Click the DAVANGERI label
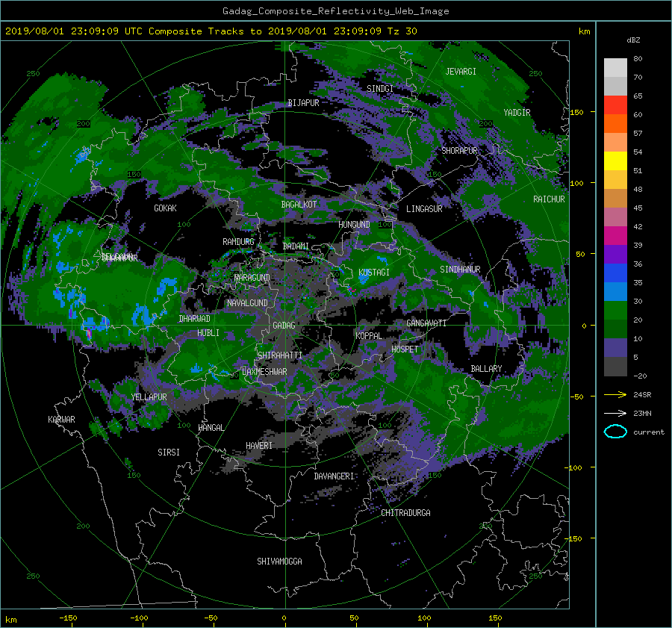Viewport: 672px width, 628px height. click(334, 476)
